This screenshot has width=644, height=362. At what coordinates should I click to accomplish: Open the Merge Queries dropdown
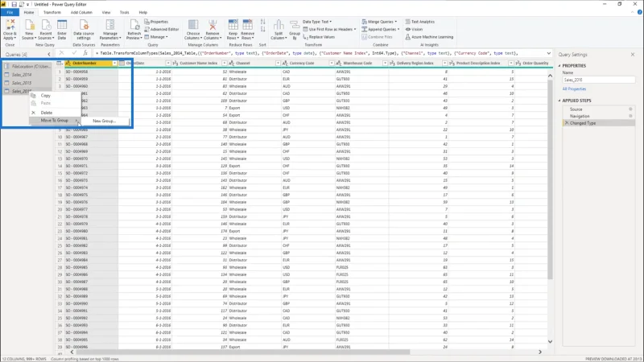pos(379,22)
